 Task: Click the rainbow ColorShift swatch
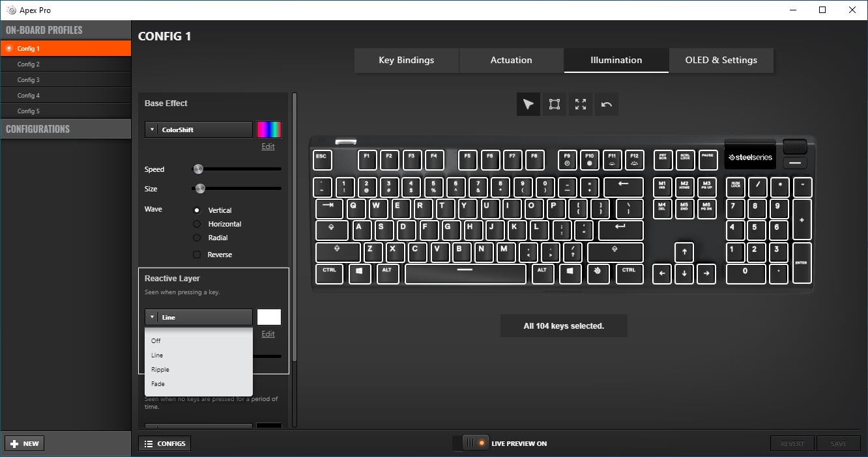click(x=269, y=130)
